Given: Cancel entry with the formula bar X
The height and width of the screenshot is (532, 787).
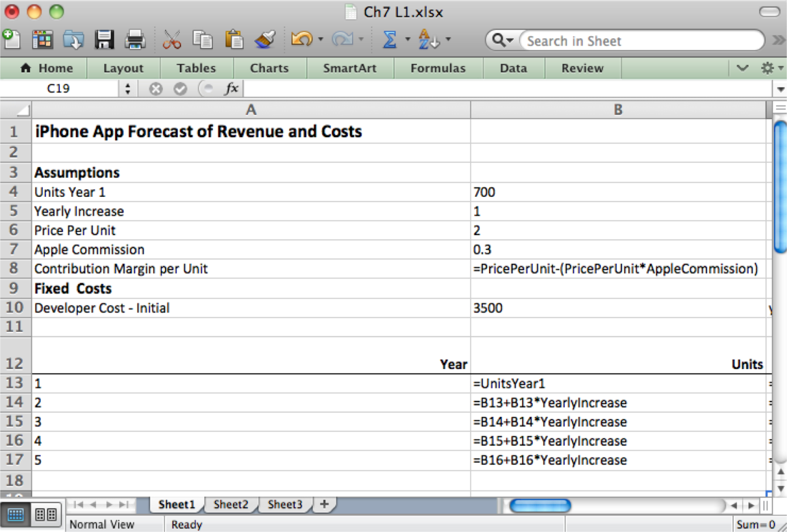Looking at the screenshot, I should pyautogui.click(x=156, y=88).
